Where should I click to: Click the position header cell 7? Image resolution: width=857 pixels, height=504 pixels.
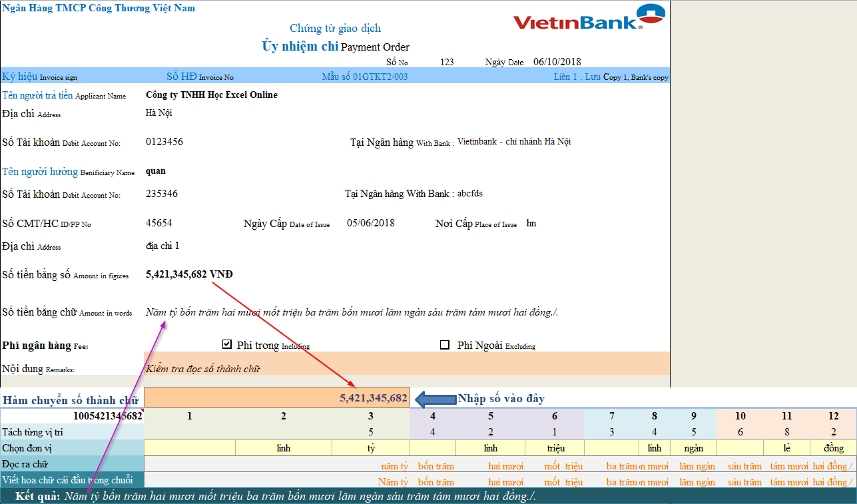click(x=612, y=416)
